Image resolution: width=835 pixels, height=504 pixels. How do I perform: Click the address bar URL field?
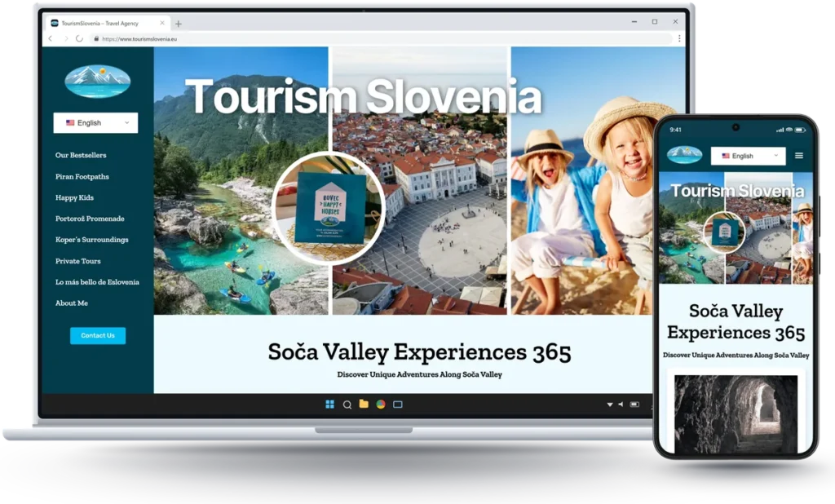point(381,38)
